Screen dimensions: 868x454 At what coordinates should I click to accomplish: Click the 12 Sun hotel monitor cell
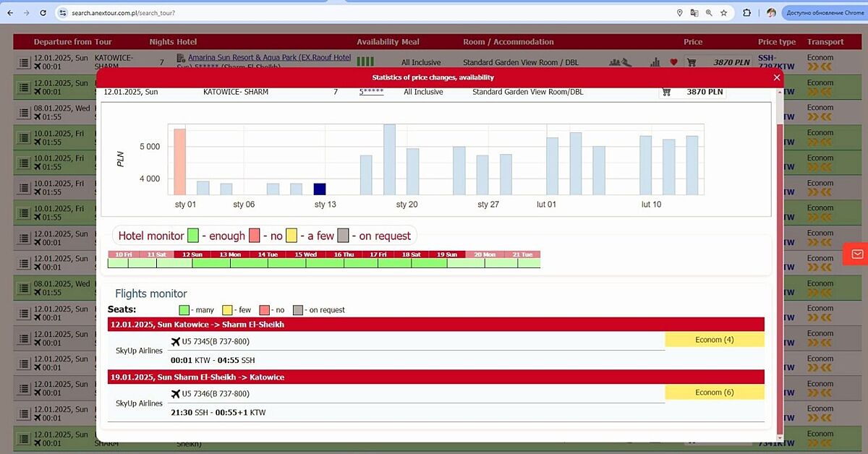tap(192, 263)
